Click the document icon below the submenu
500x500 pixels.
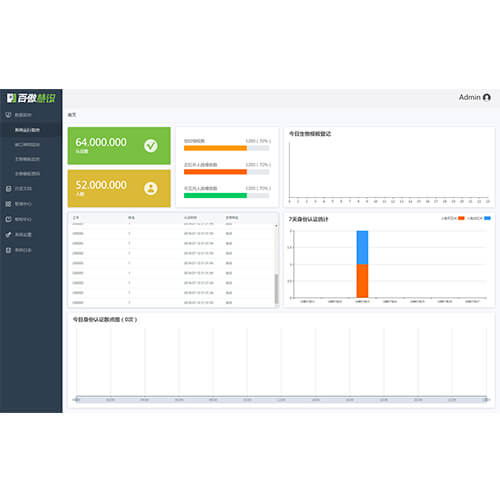[x=9, y=189]
